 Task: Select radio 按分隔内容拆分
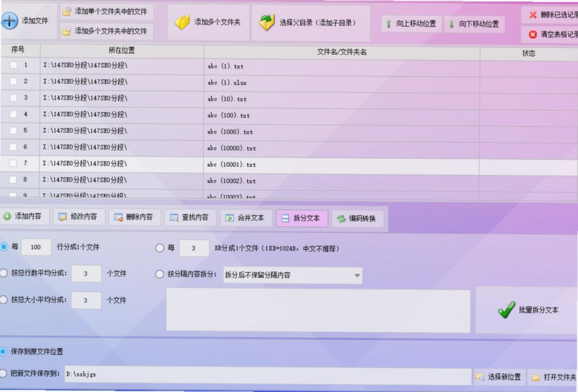[159, 274]
